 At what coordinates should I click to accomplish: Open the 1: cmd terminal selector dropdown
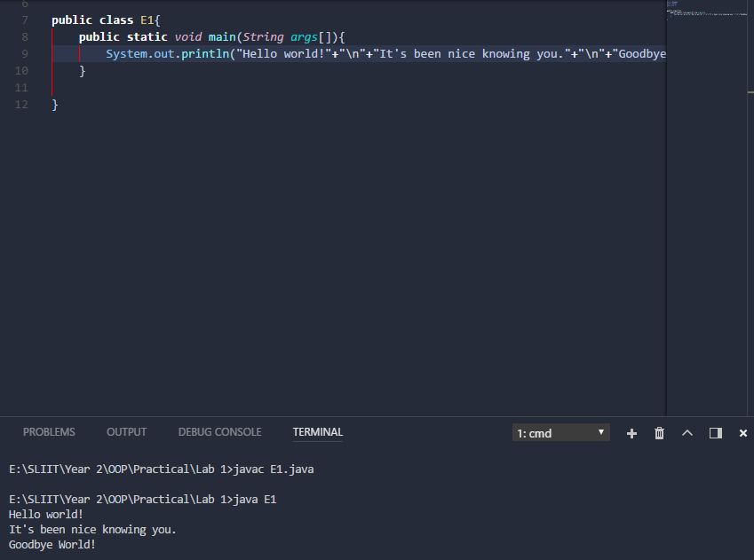(560, 433)
